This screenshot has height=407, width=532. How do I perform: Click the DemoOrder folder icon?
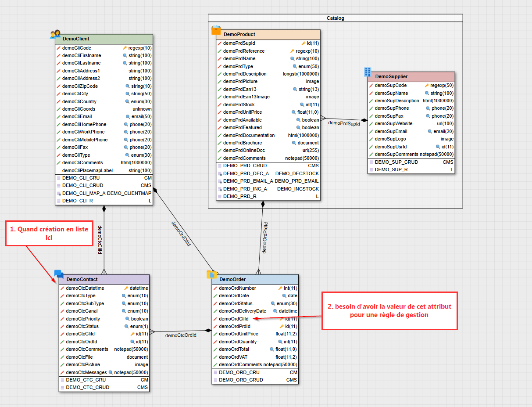tap(212, 275)
